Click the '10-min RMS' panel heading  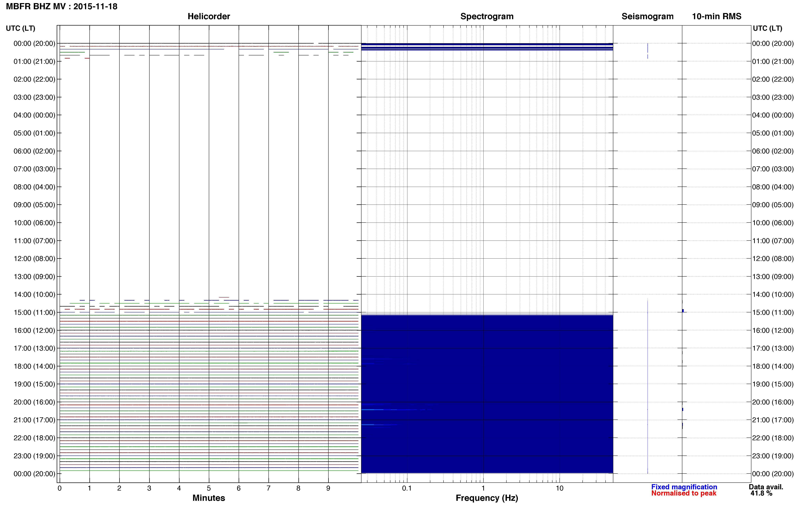(x=717, y=16)
